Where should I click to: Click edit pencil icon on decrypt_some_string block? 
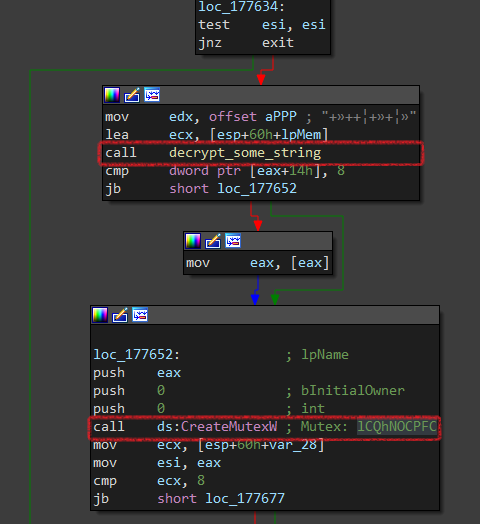[132, 95]
